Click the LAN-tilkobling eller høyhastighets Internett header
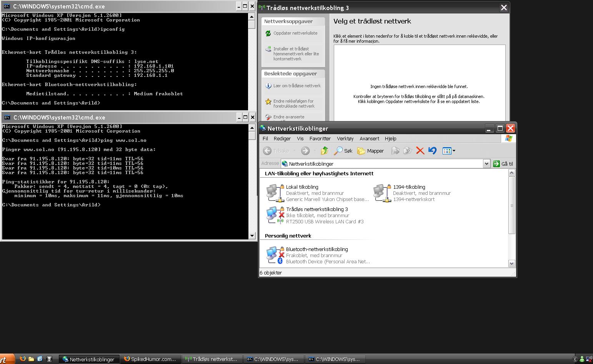The width and height of the screenshot is (593, 364). click(319, 173)
